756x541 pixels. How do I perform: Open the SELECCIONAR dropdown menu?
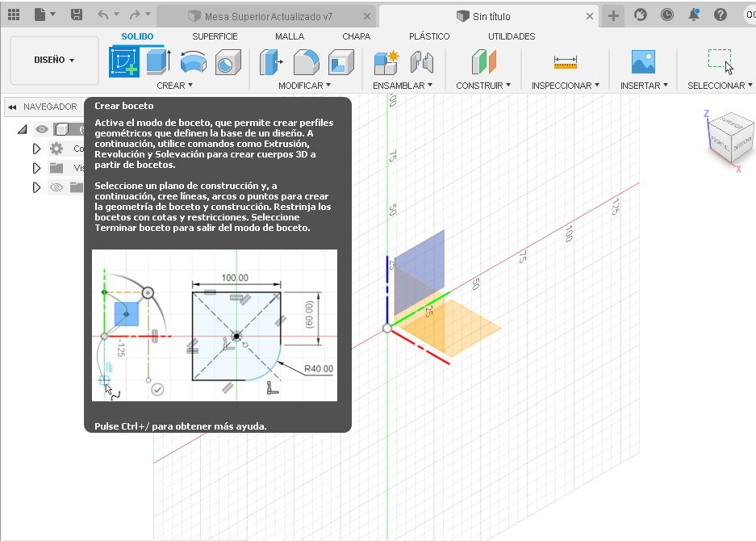point(720,86)
